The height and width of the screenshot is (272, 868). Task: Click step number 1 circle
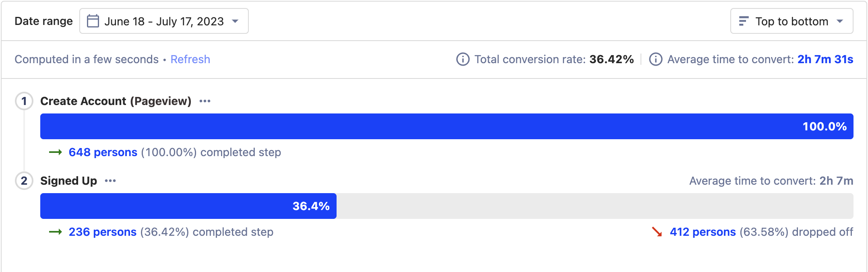pos(24,101)
